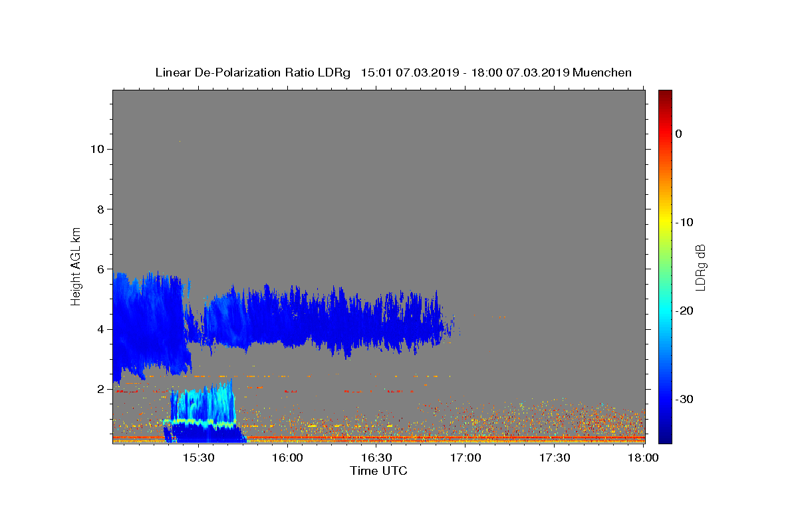Click the colorbar value -30

pos(685,399)
